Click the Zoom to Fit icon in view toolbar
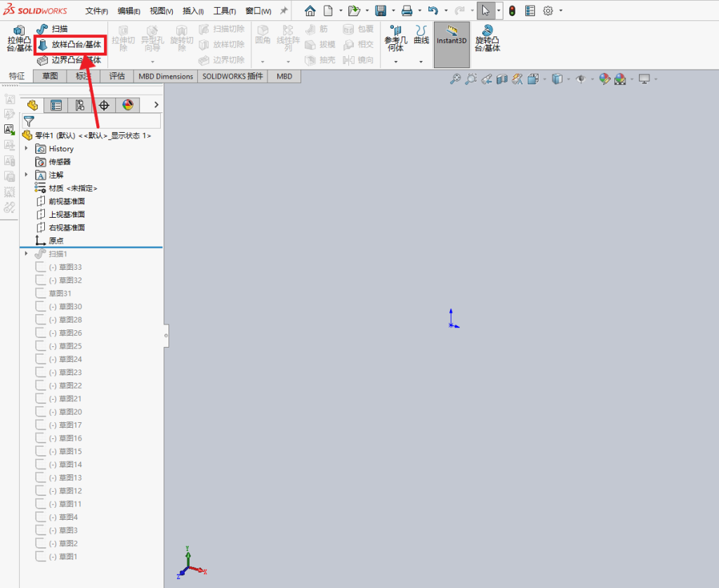719x588 pixels. (455, 79)
